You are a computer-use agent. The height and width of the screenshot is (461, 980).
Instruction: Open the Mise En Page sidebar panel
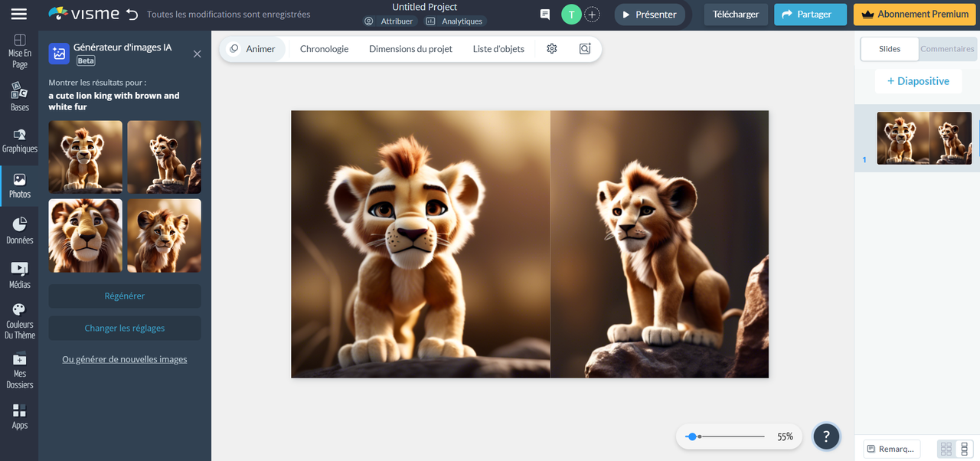[19, 51]
